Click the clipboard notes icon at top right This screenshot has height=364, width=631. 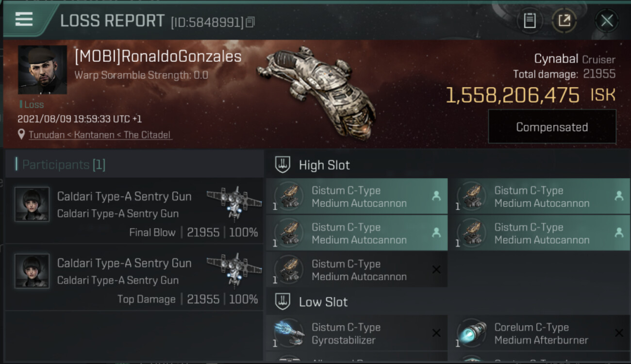coord(530,21)
